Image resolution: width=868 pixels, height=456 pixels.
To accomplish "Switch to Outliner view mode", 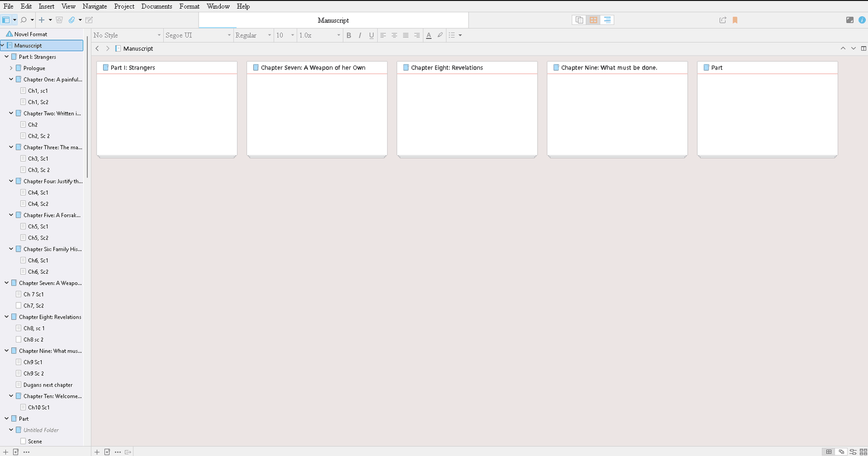I will tap(608, 20).
